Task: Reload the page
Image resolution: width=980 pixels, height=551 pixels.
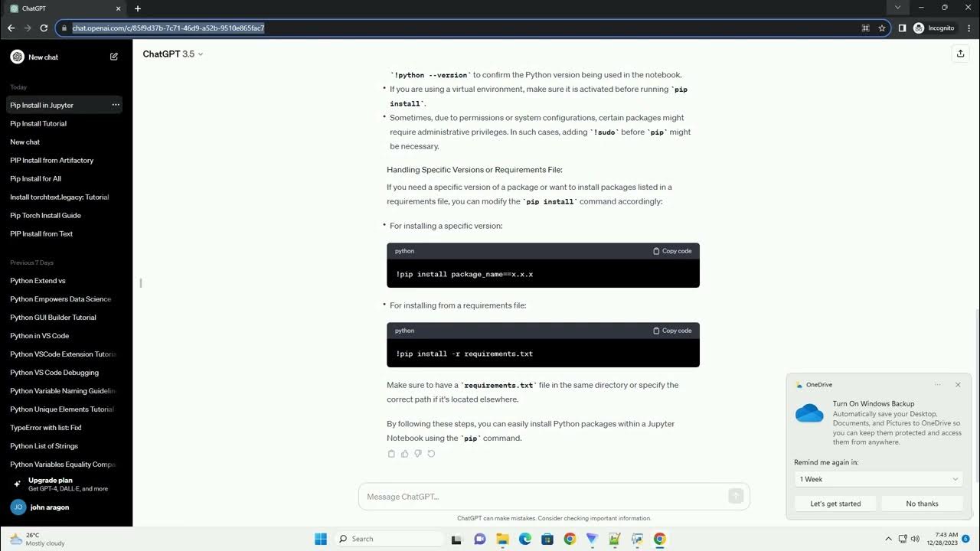Action: tap(44, 28)
